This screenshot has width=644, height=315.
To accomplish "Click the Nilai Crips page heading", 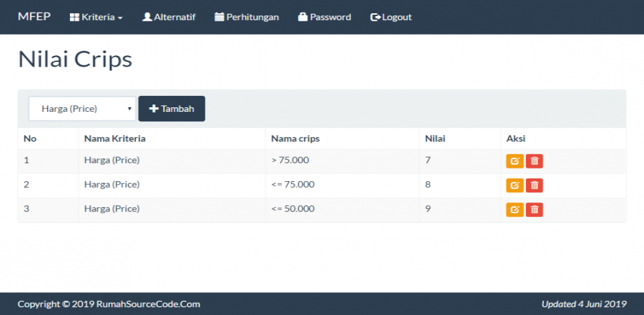I will click(x=75, y=59).
